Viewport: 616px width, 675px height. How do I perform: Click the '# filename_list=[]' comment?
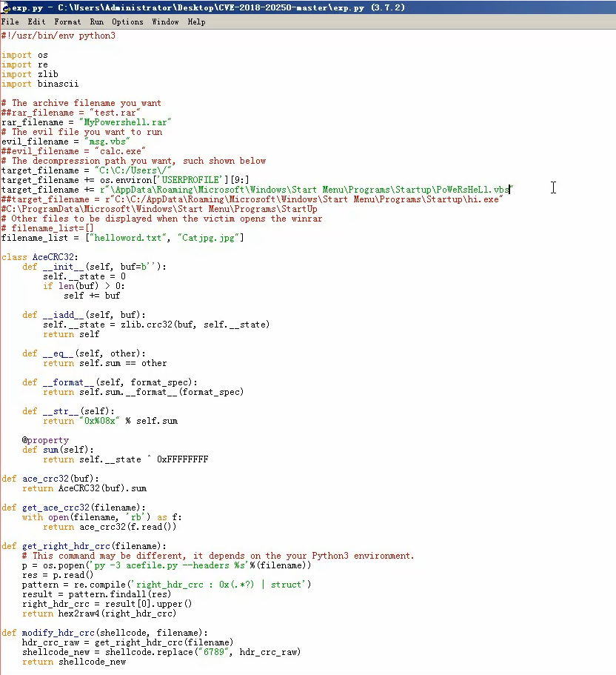(x=47, y=228)
